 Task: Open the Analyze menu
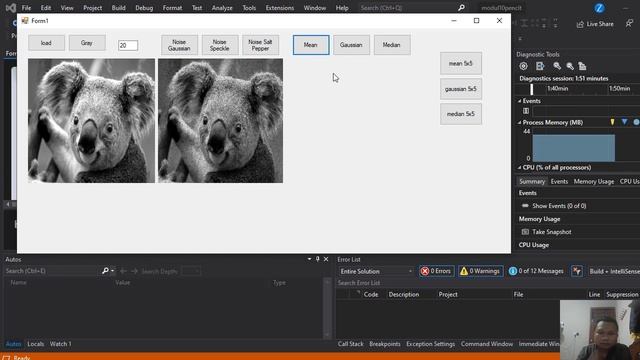point(222,8)
